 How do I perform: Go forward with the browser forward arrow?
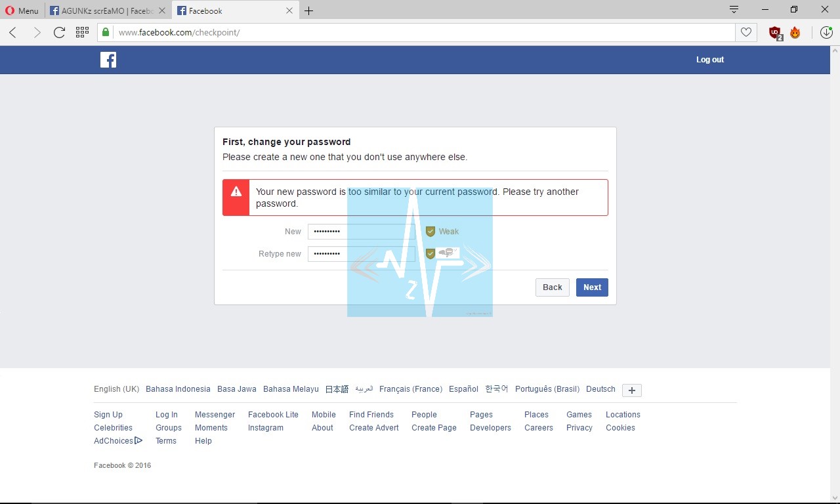[x=37, y=33]
